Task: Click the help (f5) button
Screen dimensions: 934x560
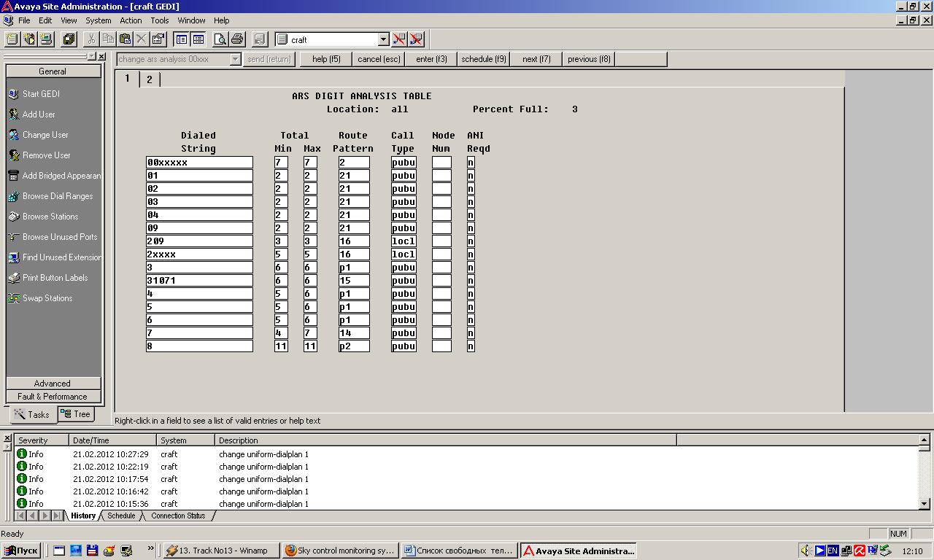Action: (x=326, y=59)
